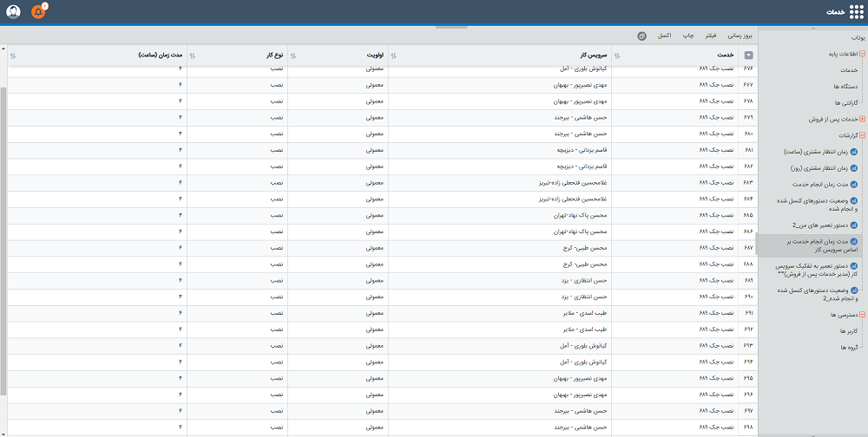Image resolution: width=868 pixels, height=437 pixels.
Task: Open the user profile avatar
Action: point(13,11)
